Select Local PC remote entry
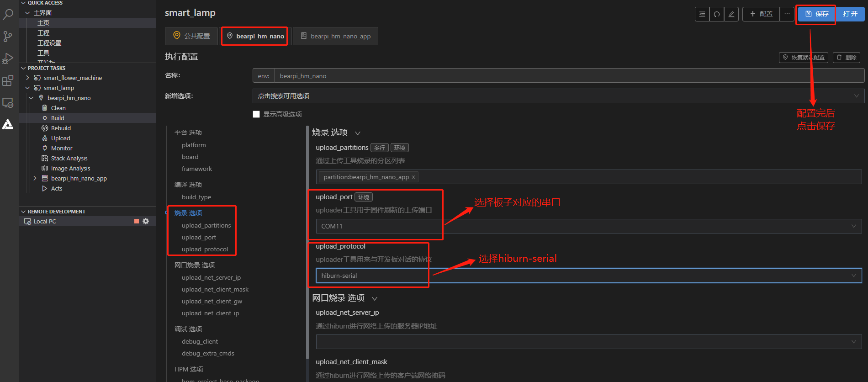Image resolution: width=868 pixels, height=382 pixels. pos(45,221)
